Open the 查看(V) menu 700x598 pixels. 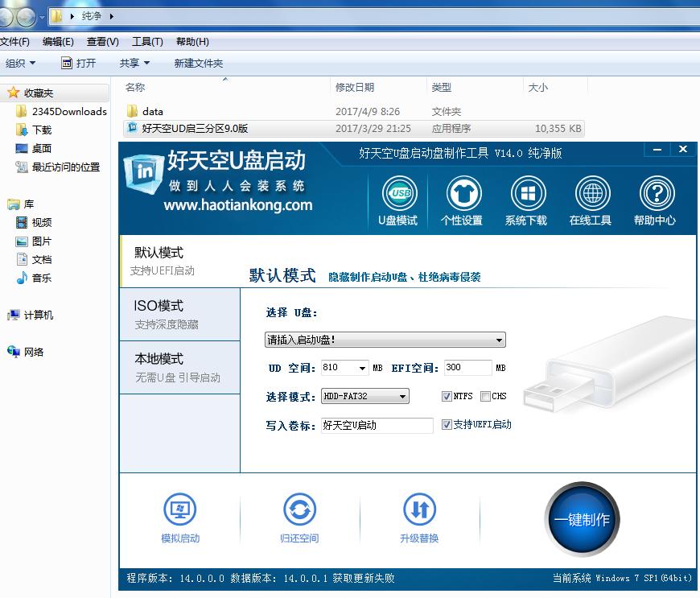coord(103,42)
